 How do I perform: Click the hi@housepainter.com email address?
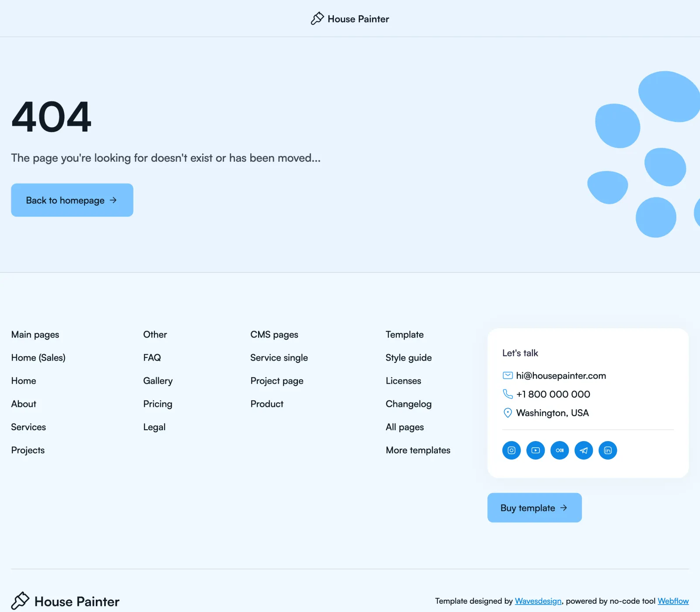point(561,376)
